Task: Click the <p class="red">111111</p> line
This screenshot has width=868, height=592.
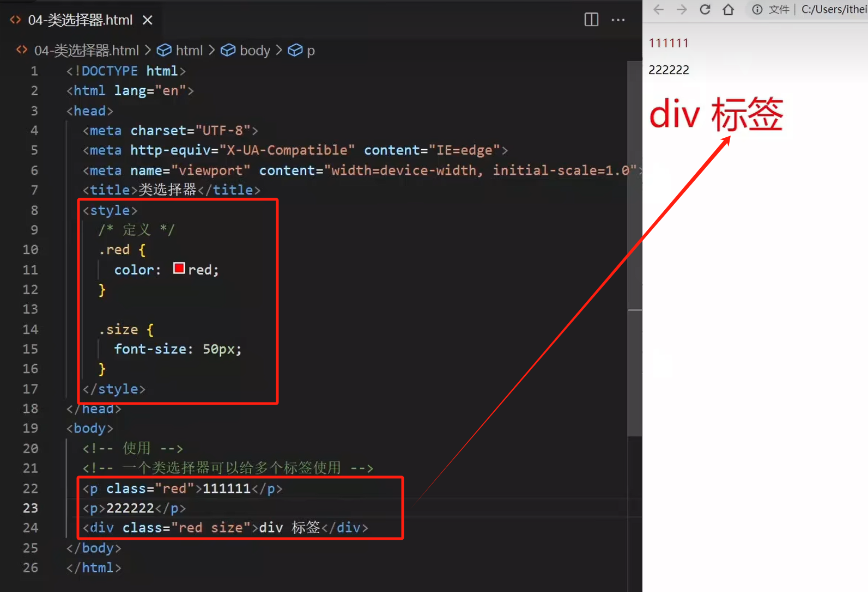Action: click(183, 489)
